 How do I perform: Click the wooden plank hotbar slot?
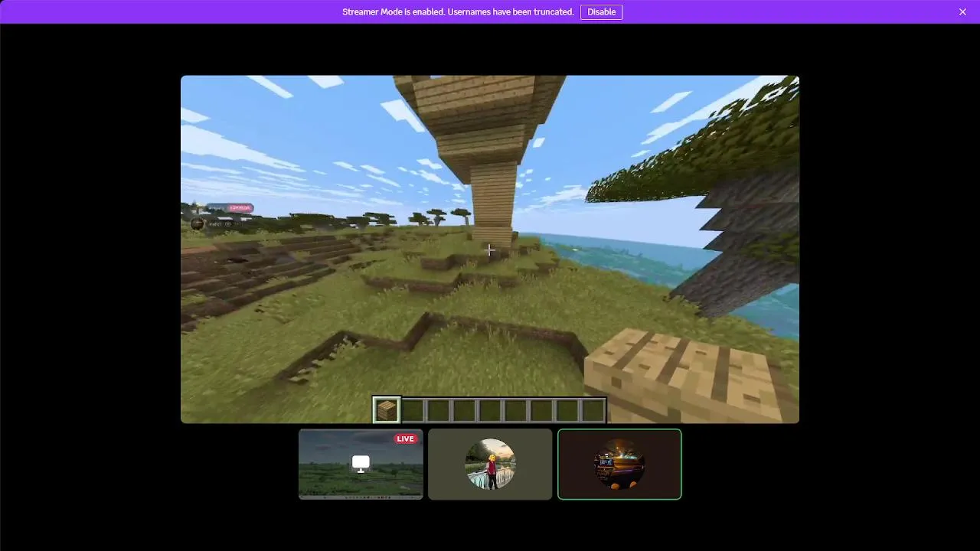click(x=387, y=410)
